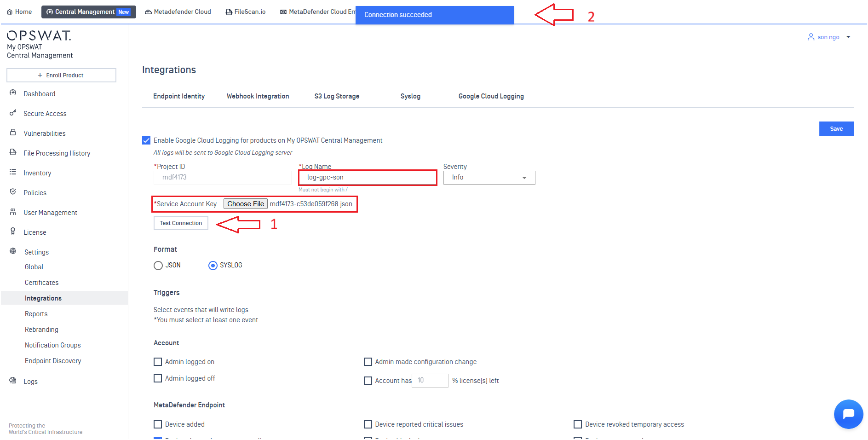Image resolution: width=868 pixels, height=440 pixels.
Task: Select the SYSLOG format radio button
Action: point(213,266)
